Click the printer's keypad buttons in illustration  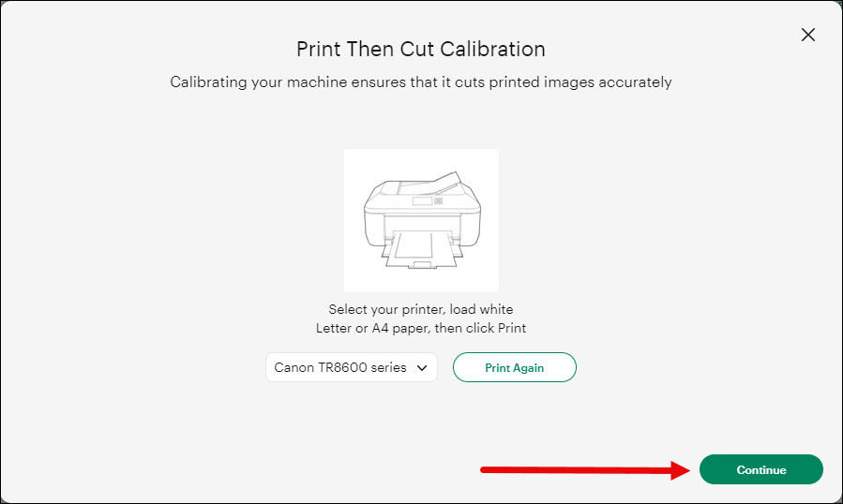439,200
